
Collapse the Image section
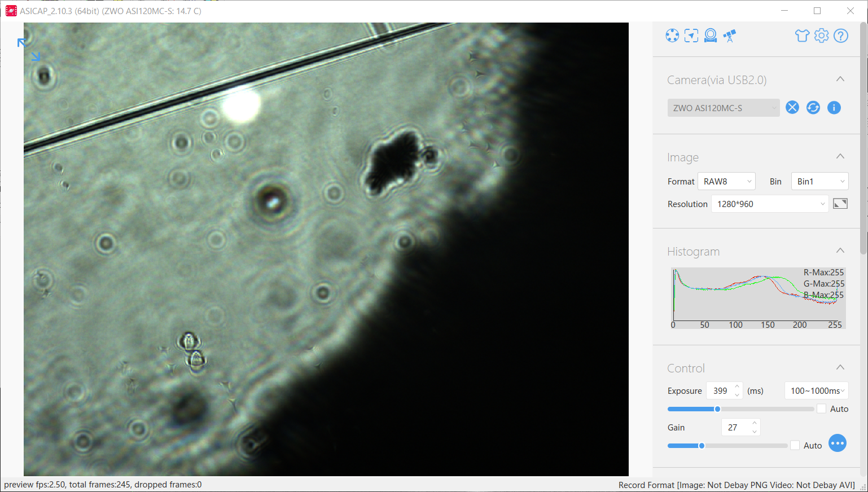[x=840, y=156]
